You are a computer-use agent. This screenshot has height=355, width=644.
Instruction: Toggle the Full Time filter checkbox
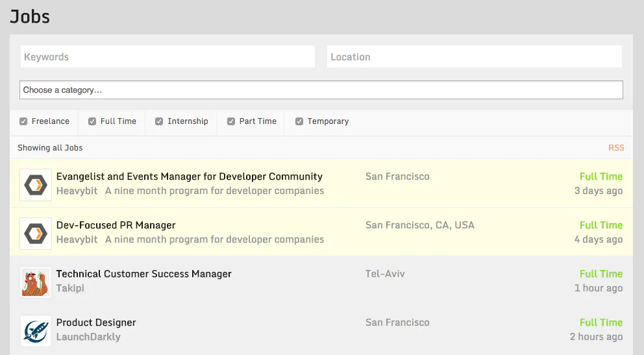92,121
